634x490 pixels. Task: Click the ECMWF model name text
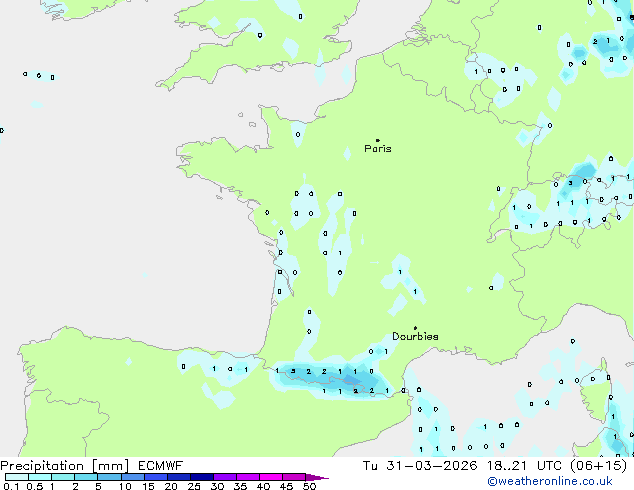[x=161, y=466]
